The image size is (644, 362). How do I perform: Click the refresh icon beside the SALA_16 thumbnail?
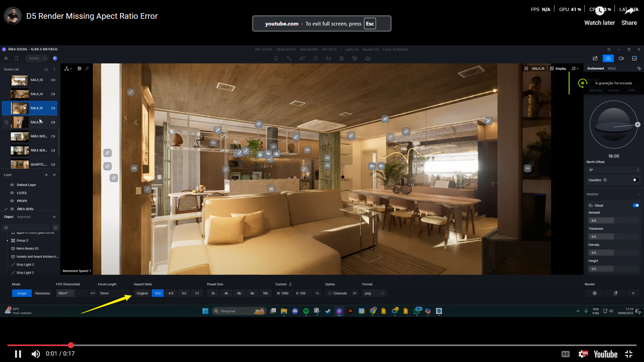click(x=6, y=122)
